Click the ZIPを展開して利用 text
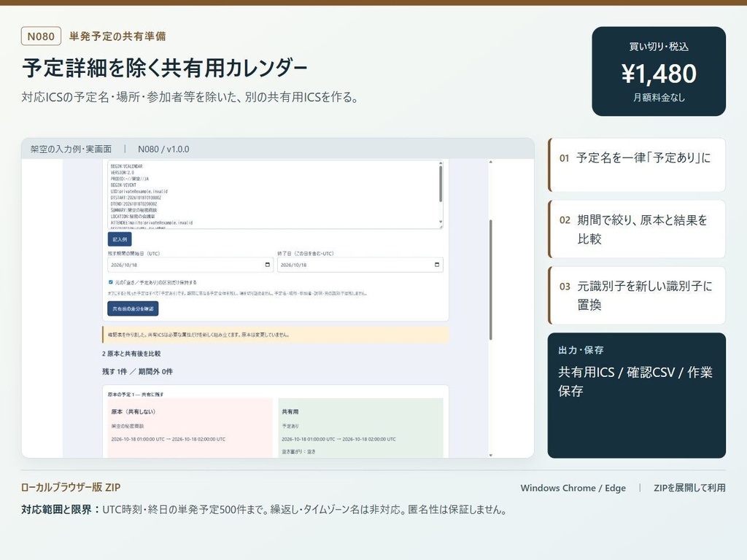 tap(689, 488)
